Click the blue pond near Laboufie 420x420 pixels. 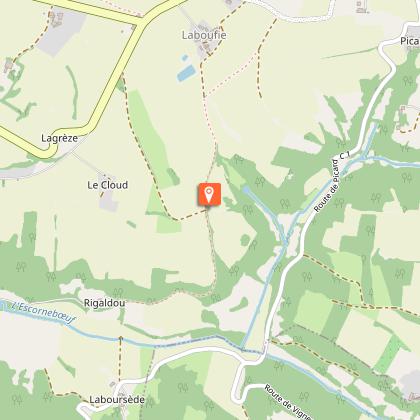click(186, 73)
